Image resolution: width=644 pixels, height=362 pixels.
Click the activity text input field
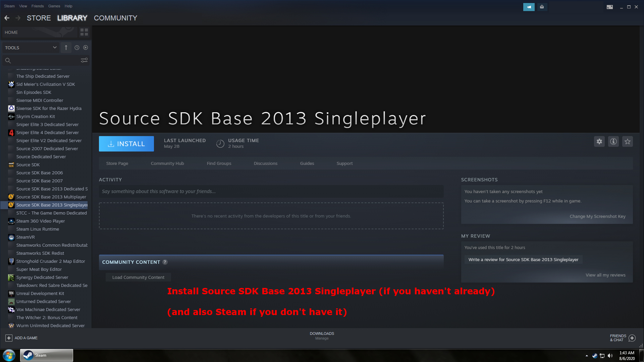[x=271, y=191]
